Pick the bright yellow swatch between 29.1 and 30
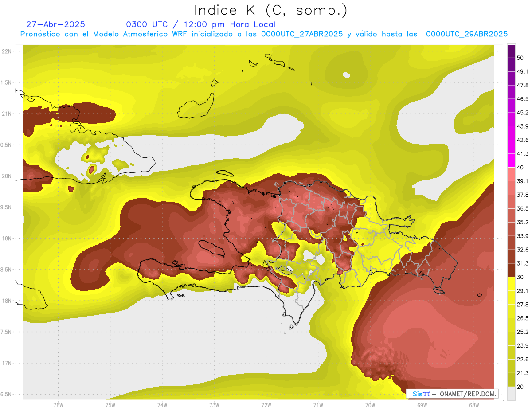532x411 pixels. coord(512,284)
